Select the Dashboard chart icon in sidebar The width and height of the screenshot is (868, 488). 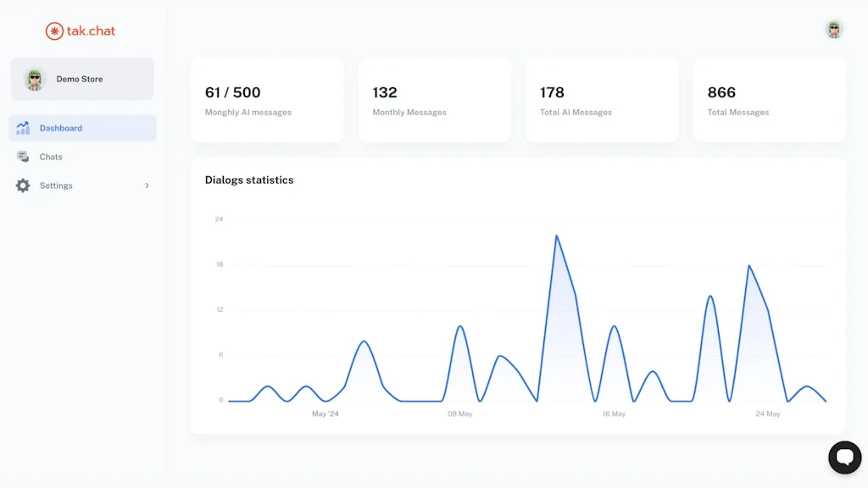coord(22,128)
